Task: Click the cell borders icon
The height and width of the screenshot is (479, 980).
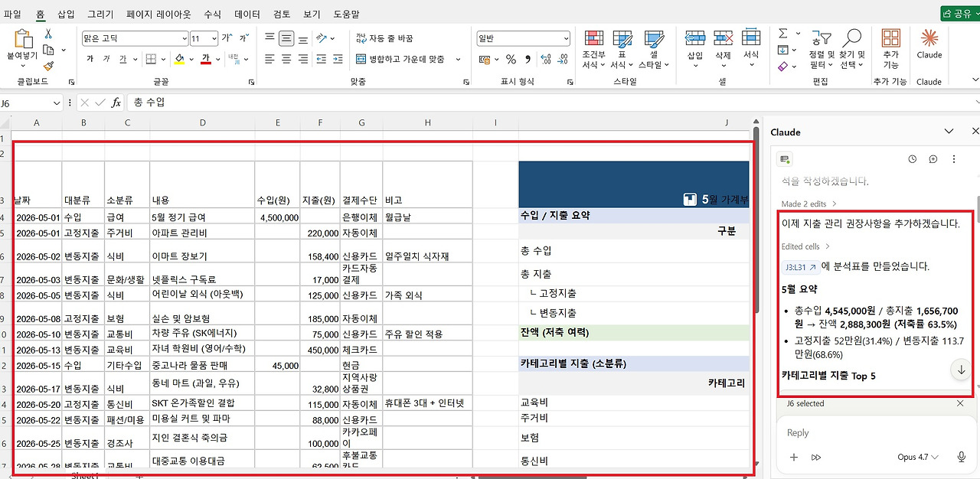Action: pyautogui.click(x=152, y=59)
